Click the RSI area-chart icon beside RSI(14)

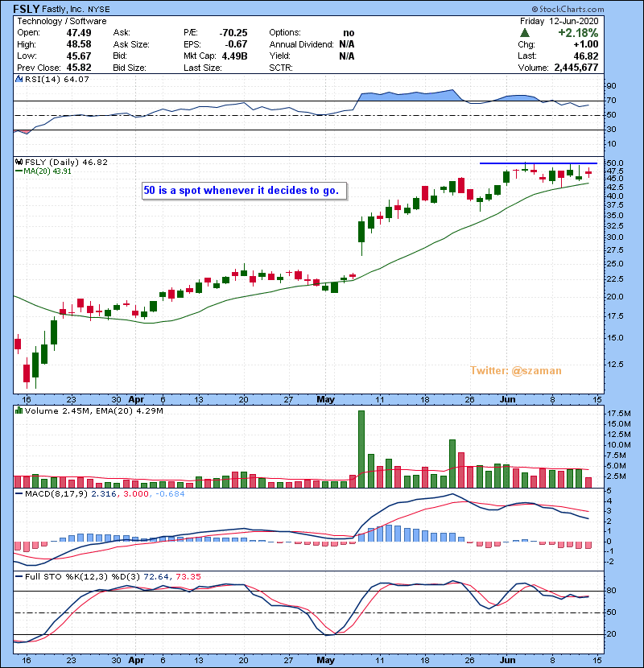(x=19, y=79)
